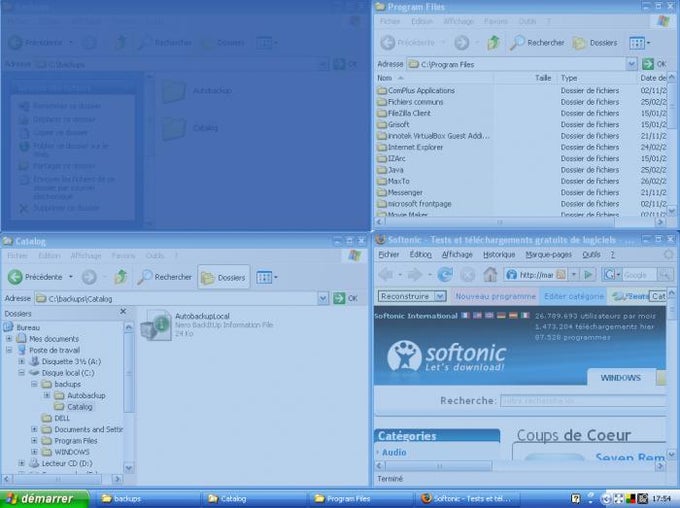Click the Editer catégorie link
The image size is (680, 508).
[x=574, y=296]
